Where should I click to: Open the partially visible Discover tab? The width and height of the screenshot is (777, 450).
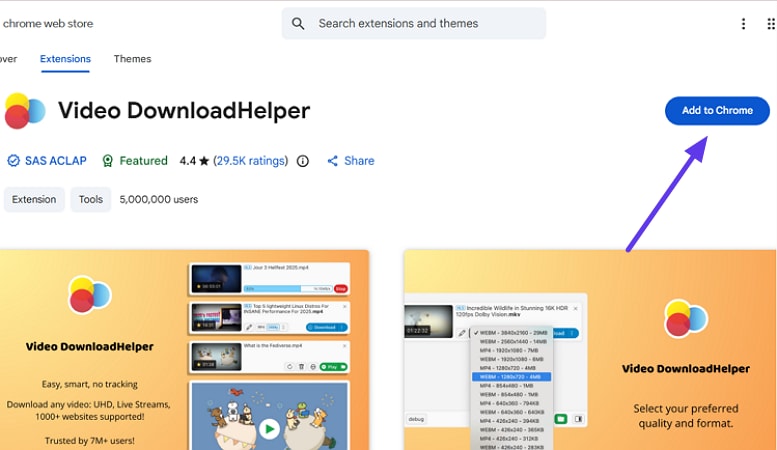[x=8, y=58]
